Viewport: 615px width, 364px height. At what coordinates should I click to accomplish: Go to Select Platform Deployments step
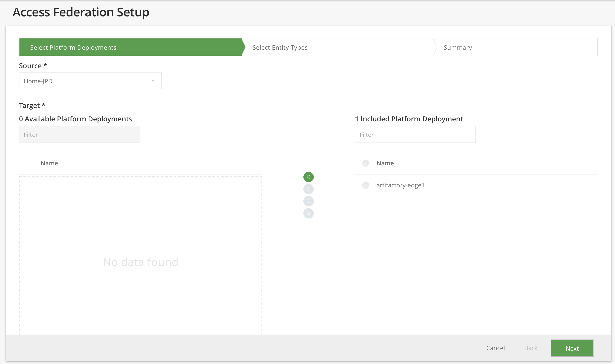point(73,47)
